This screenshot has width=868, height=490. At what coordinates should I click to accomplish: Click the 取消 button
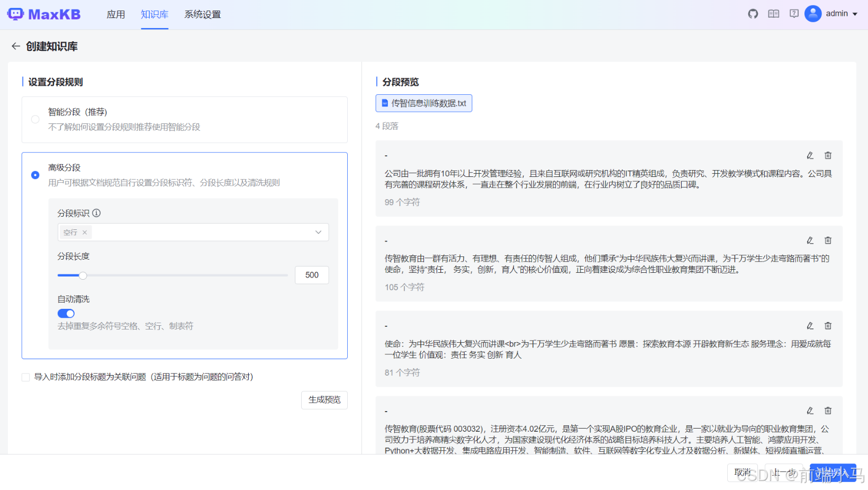pos(743,473)
